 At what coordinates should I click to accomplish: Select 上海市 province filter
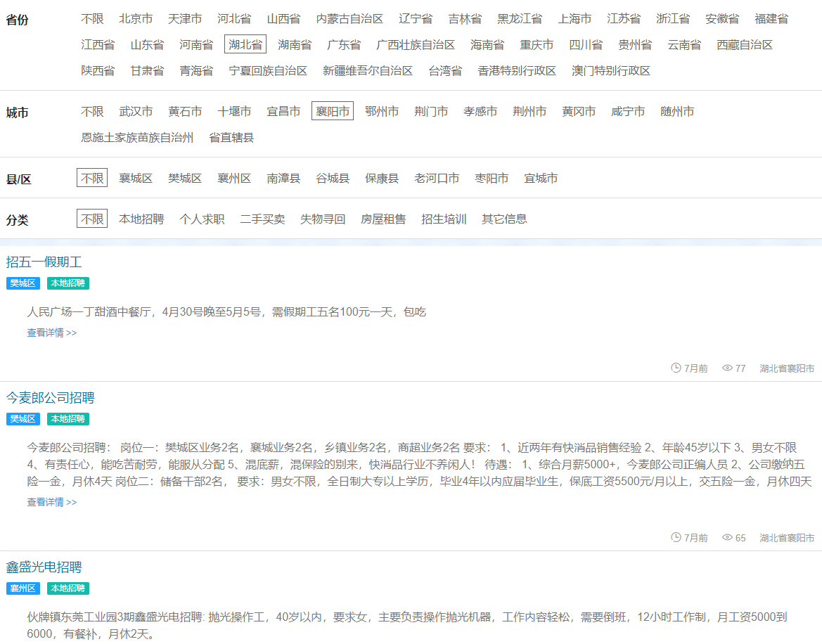[574, 19]
